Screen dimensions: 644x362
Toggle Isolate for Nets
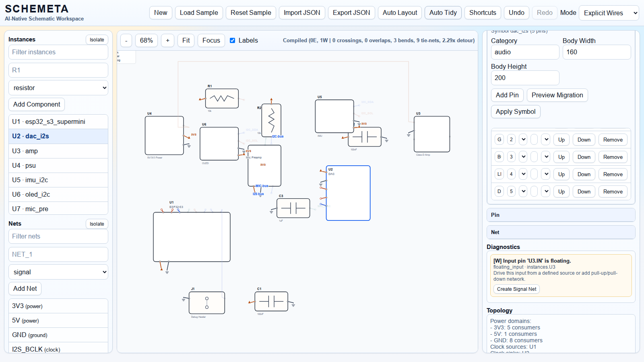97,224
